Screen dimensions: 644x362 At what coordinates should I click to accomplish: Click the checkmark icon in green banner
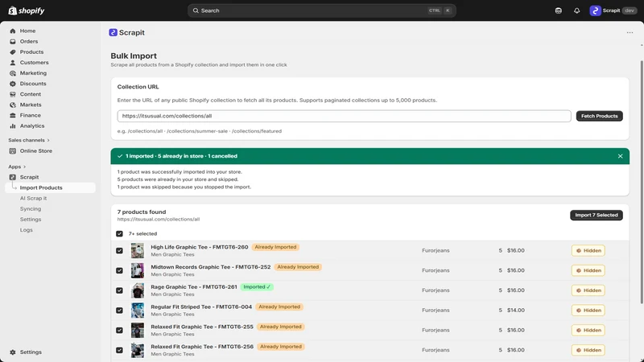tap(120, 156)
